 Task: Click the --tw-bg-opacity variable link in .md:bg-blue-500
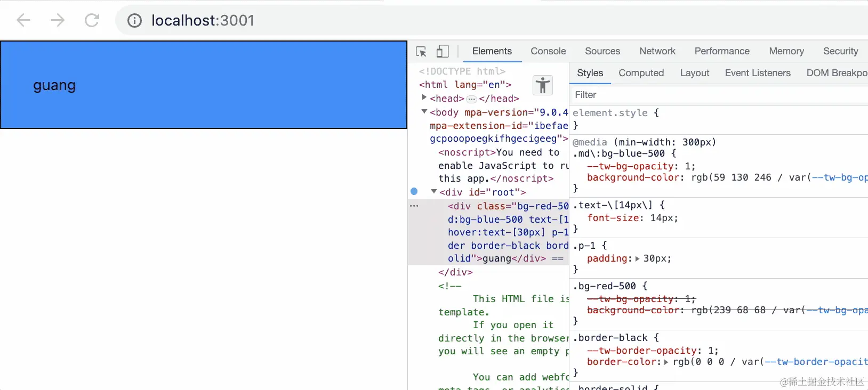(x=840, y=177)
